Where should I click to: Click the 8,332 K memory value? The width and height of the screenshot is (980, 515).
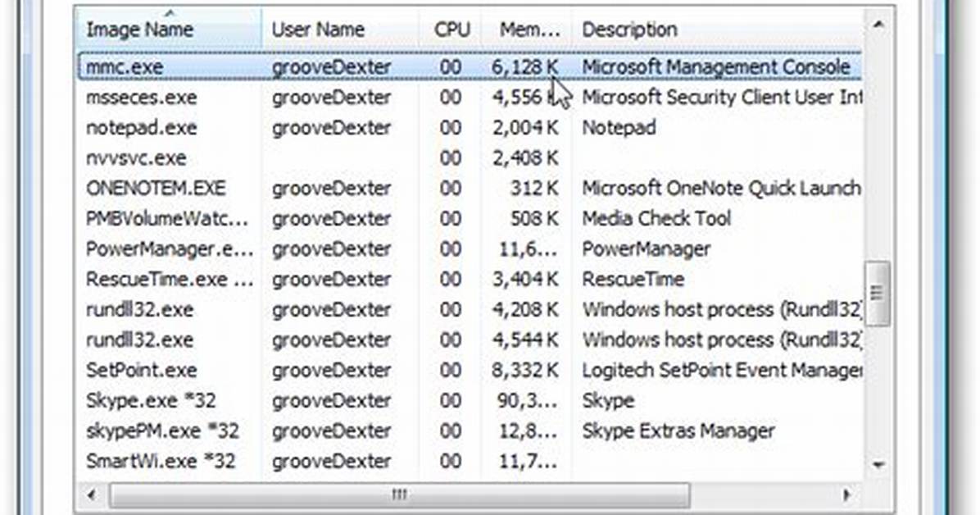(525, 370)
